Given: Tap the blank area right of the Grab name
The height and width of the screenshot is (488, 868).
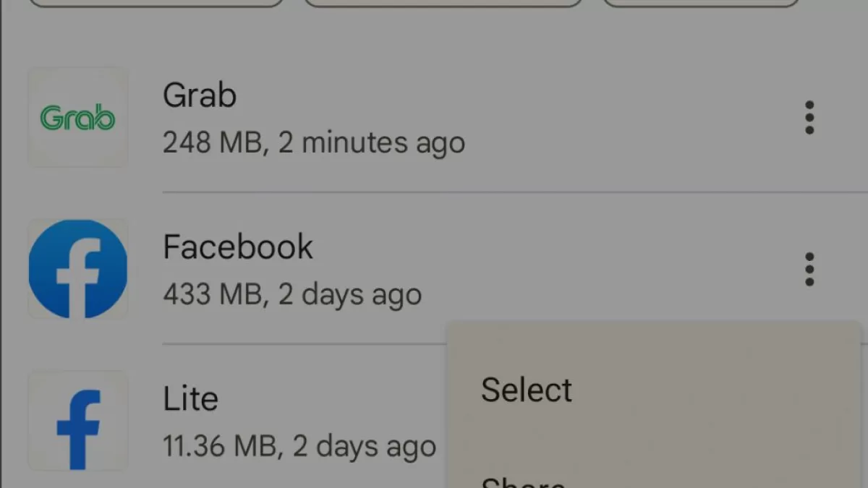Looking at the screenshot, I should point(506,95).
